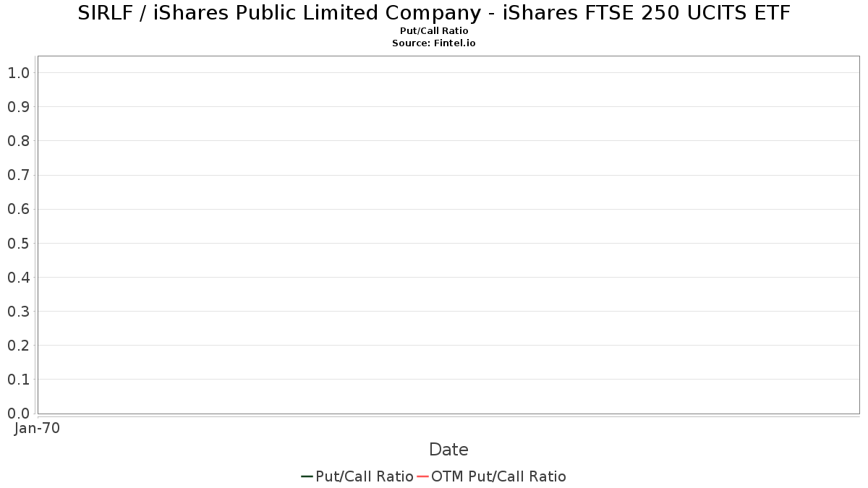Click the 0.2 y-axis label
This screenshot has width=868, height=488.
point(18,346)
